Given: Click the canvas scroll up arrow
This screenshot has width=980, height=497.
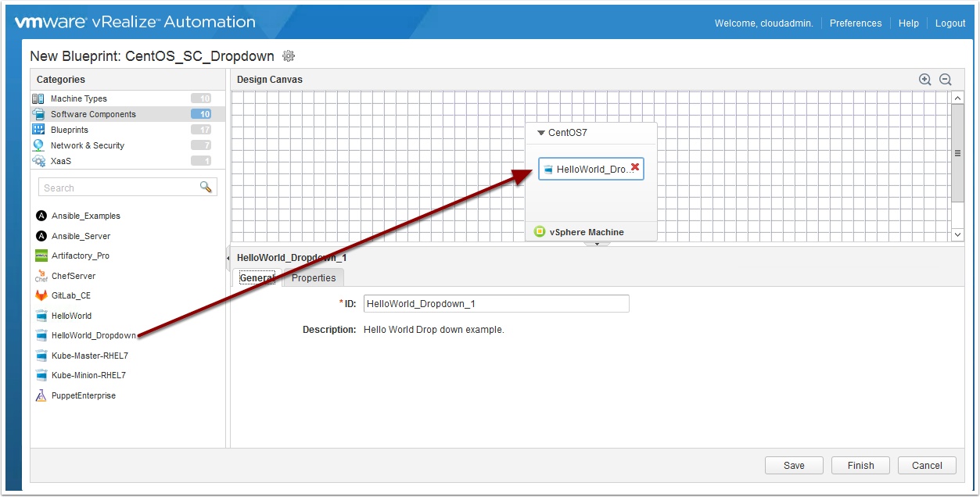Looking at the screenshot, I should point(957,98).
